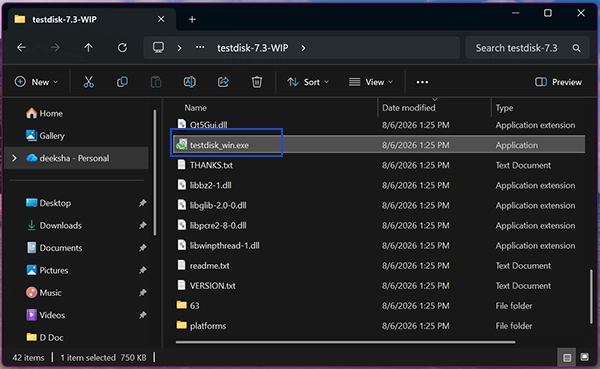Minimize the File Explorer window

515,13
